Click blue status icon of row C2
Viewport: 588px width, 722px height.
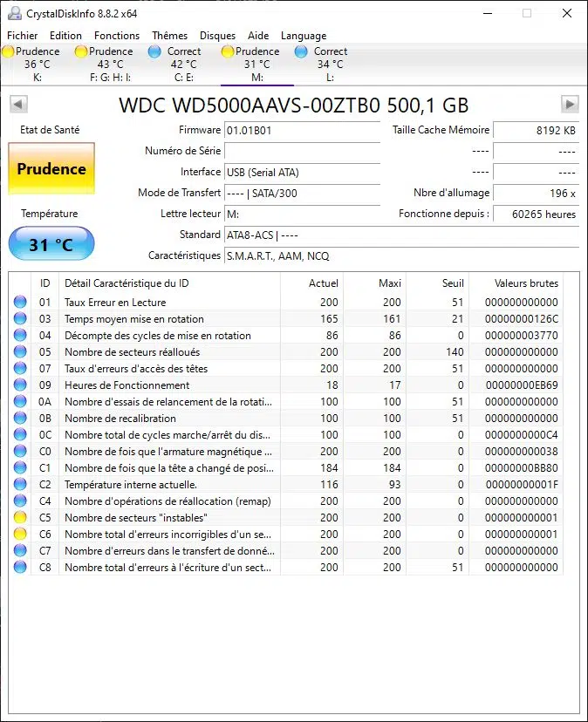pyautogui.click(x=20, y=485)
